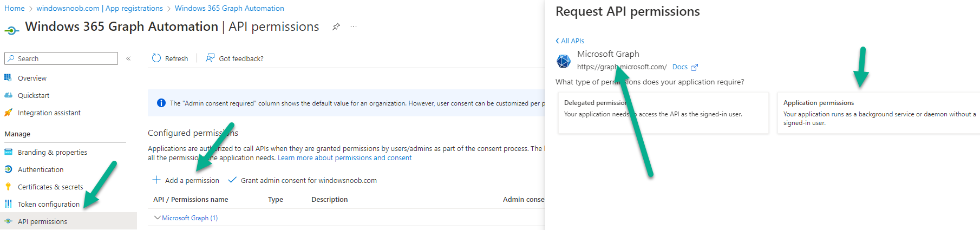Choose Delegated permissions card

click(663, 113)
